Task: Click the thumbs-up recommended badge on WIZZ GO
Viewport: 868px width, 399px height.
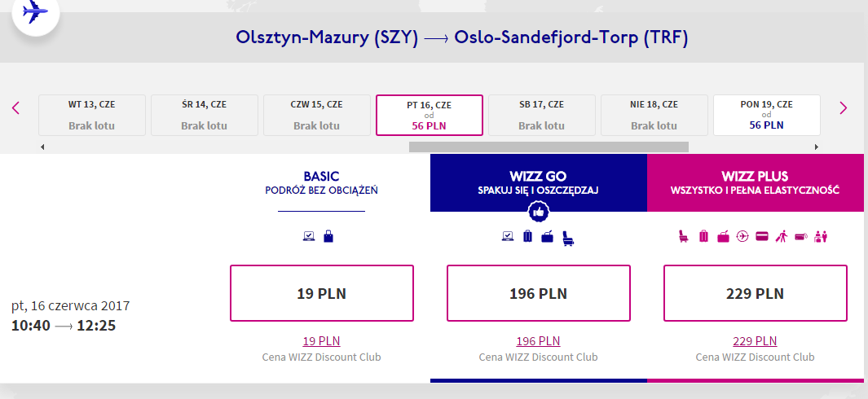Action: [538, 212]
